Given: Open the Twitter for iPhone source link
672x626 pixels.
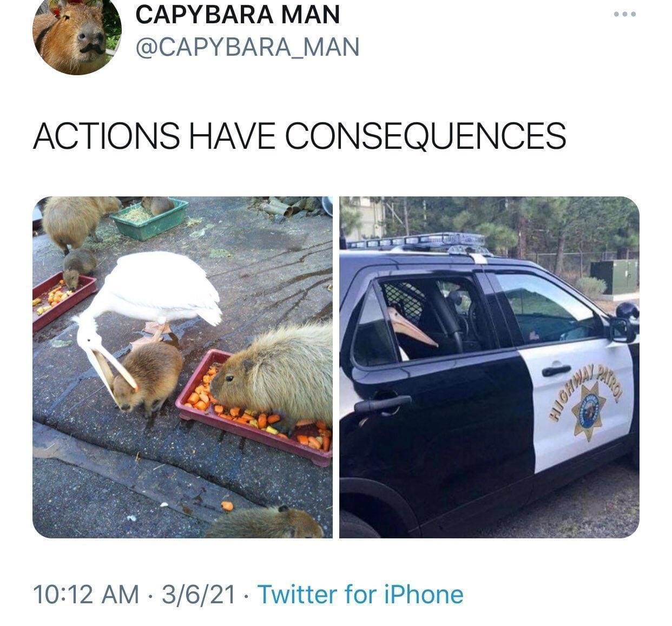Looking at the screenshot, I should [x=360, y=594].
